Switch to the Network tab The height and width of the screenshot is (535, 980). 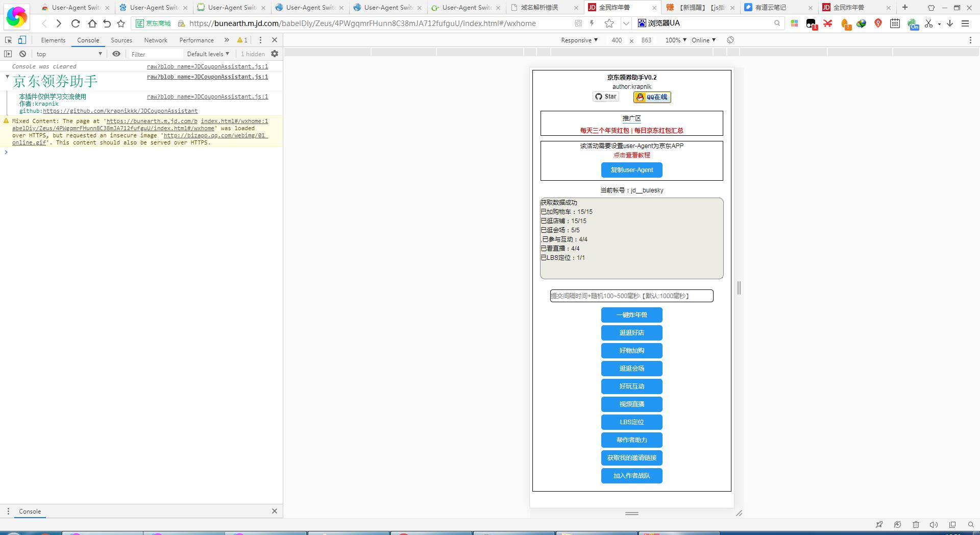click(x=156, y=40)
